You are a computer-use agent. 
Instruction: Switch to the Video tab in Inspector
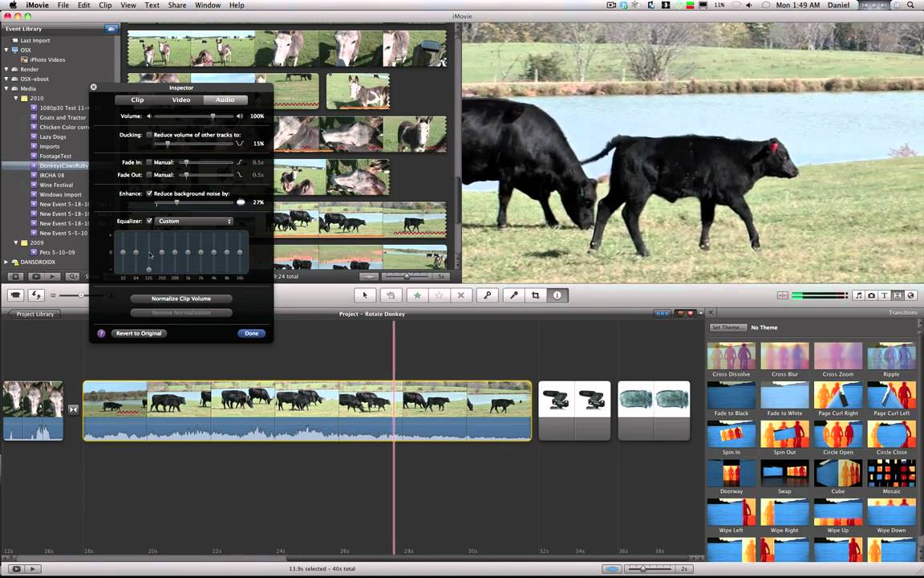pos(181,100)
